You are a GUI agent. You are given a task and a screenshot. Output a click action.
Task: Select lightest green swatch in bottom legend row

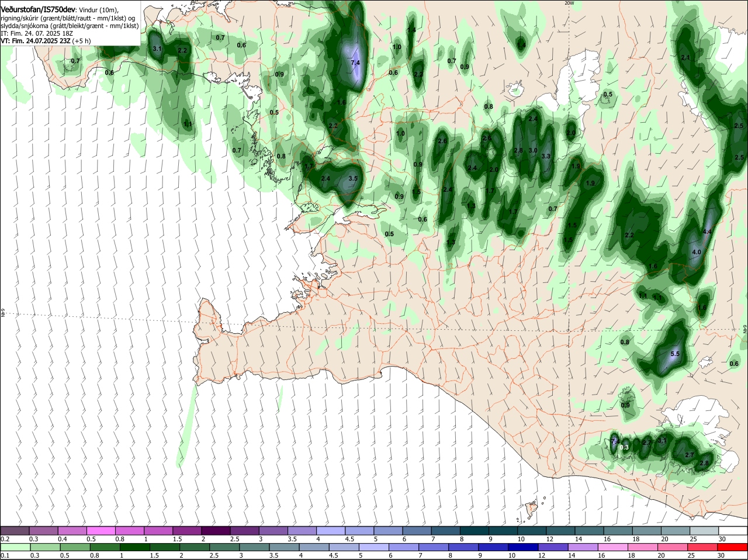(15, 547)
